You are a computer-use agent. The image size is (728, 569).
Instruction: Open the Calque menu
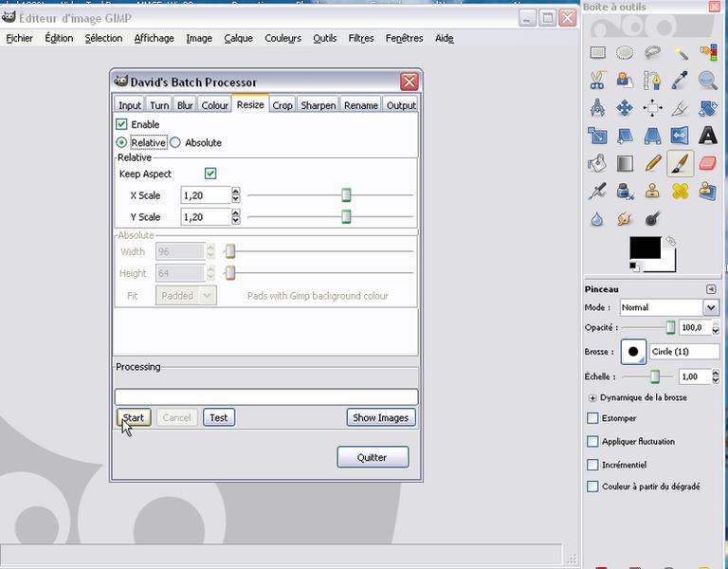(238, 38)
